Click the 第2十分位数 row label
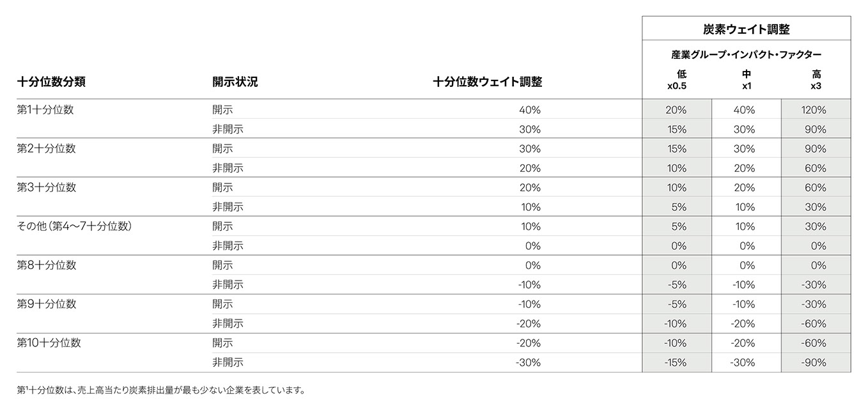Image resolution: width=868 pixels, height=409 pixels. [x=46, y=148]
